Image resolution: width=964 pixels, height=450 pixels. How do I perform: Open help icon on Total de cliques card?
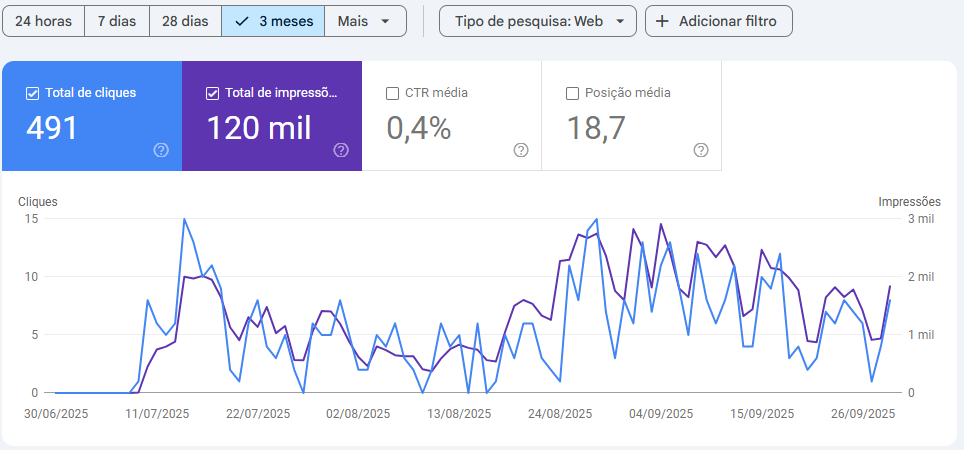click(161, 150)
